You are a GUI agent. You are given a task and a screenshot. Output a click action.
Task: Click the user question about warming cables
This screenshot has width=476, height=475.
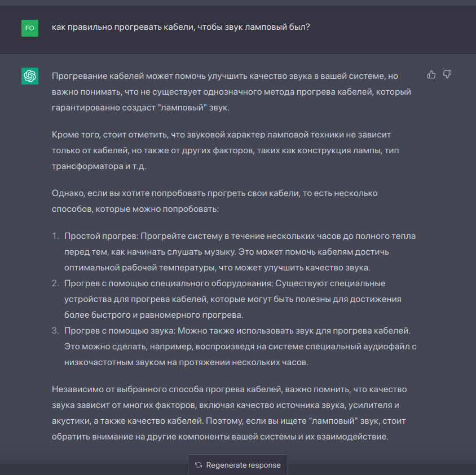(x=180, y=27)
